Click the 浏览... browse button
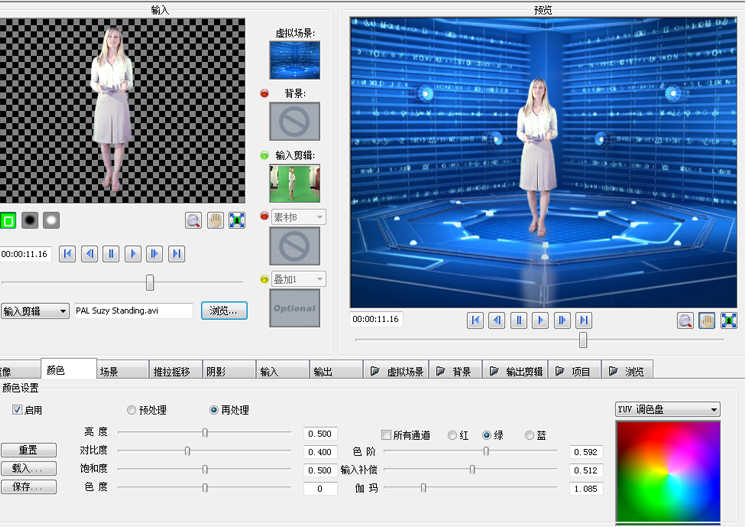Viewport: 750px width, 527px height. tap(224, 311)
